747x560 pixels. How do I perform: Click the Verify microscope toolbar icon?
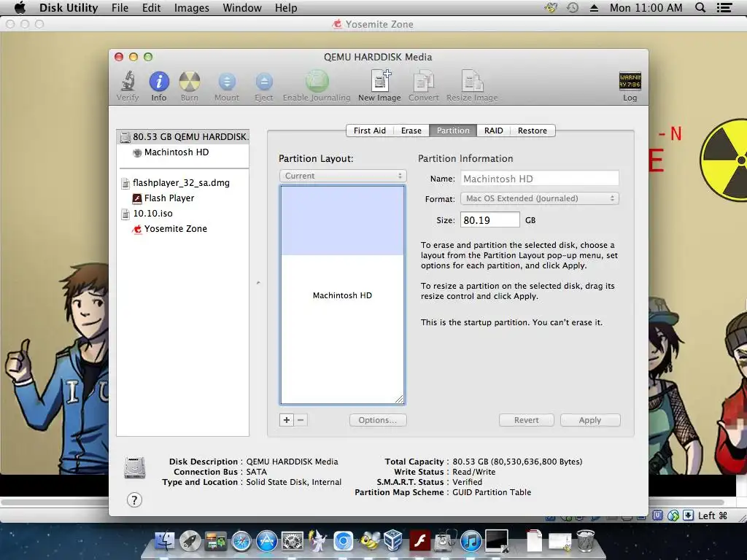(x=128, y=86)
